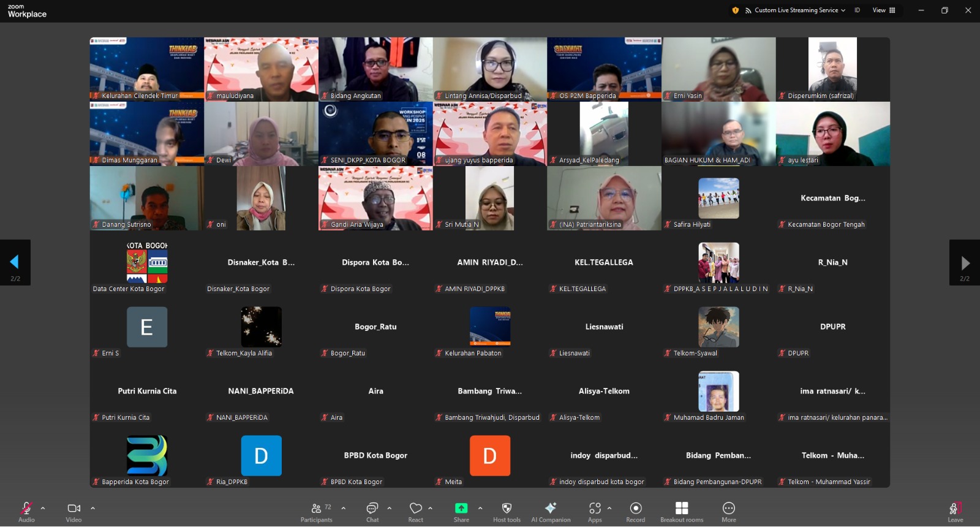980x527 pixels.
Task: Expand video options chevron
Action: click(93, 508)
